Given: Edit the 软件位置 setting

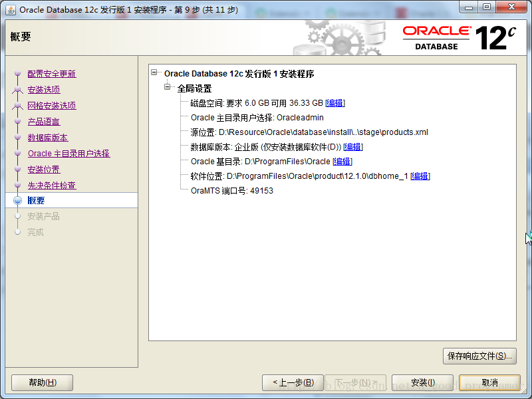Looking at the screenshot, I should click(x=420, y=176).
